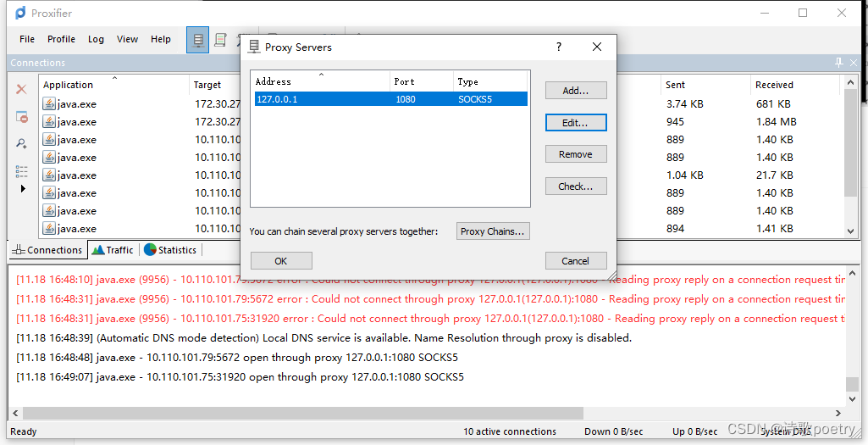Screen dimensions: 868x445
Task: Open the View menu
Action: (127, 39)
